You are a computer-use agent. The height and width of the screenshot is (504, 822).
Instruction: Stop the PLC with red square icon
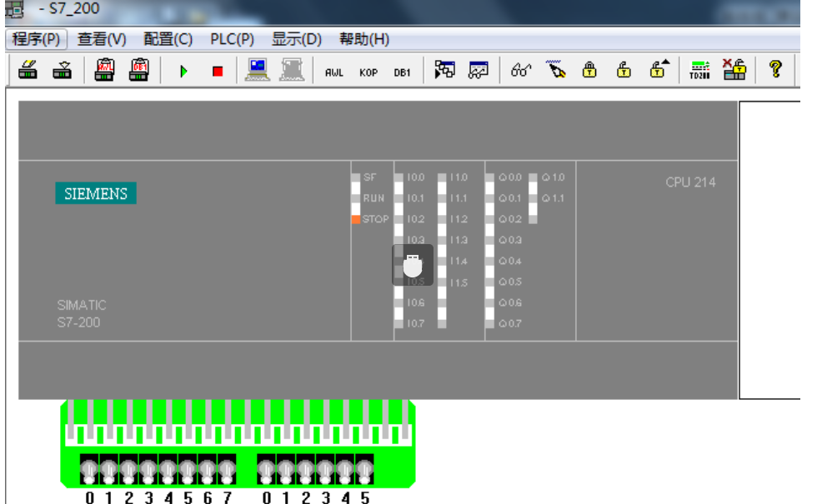coord(218,71)
